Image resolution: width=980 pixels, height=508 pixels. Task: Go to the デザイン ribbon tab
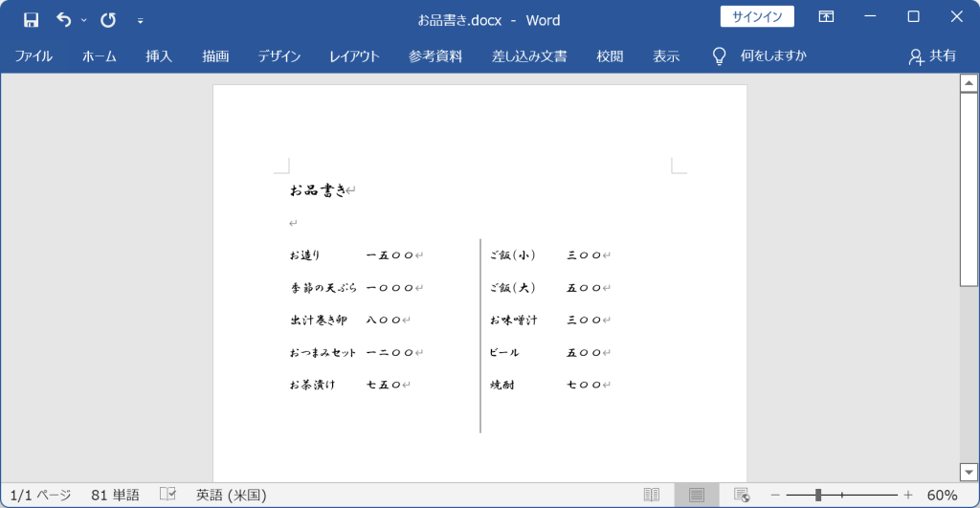(279, 56)
